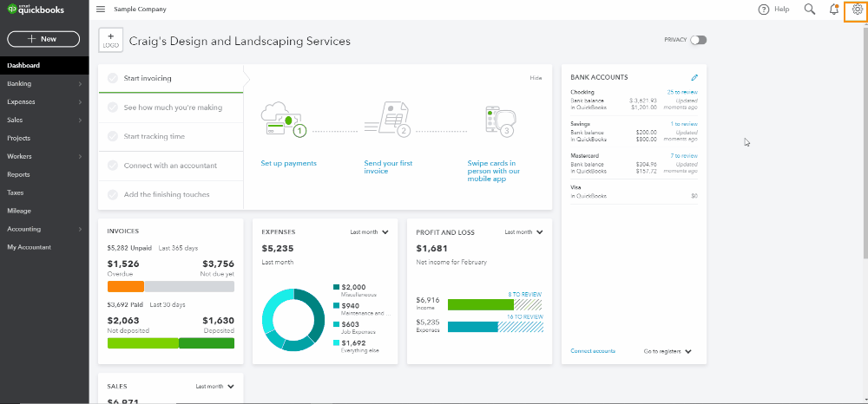Click the $3,756 Not due yet amount
The image size is (868, 404).
(218, 264)
